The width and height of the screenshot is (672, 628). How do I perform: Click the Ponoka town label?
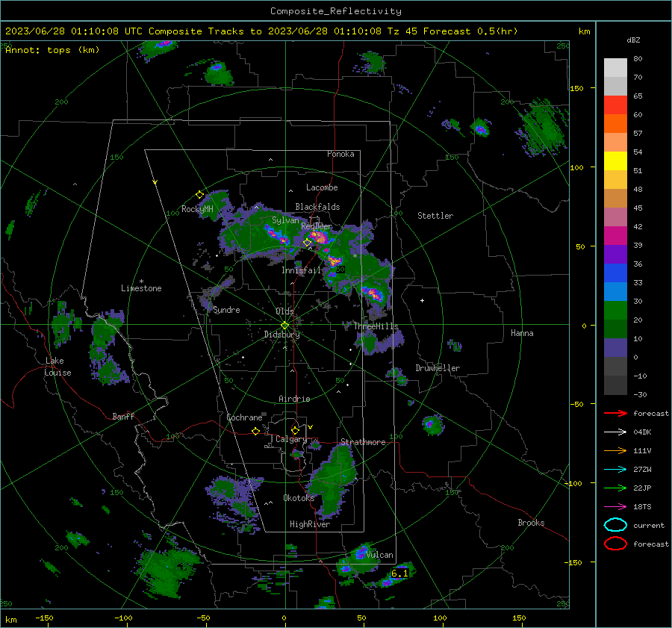[340, 154]
